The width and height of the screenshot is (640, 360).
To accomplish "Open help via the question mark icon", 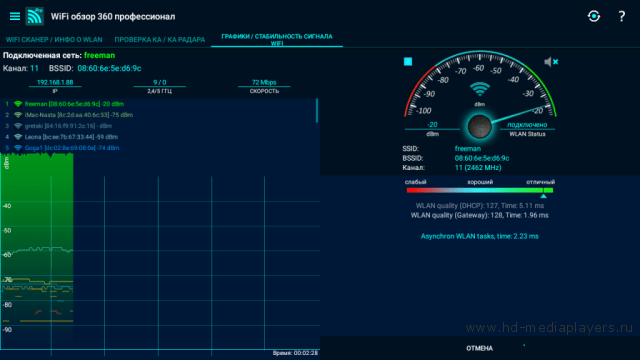I will coord(621,16).
